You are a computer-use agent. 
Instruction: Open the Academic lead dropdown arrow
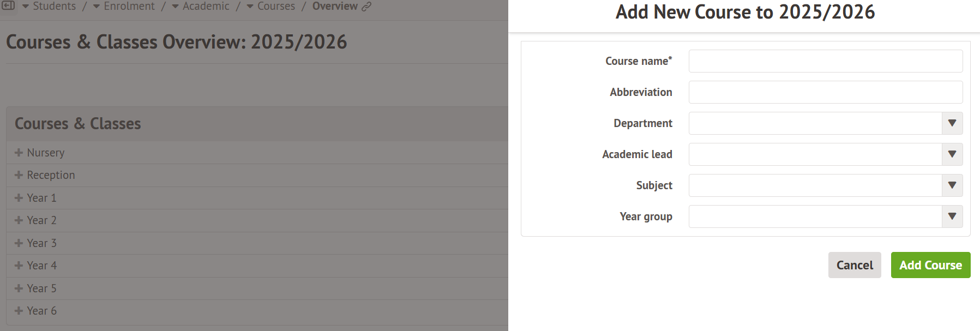tap(952, 154)
